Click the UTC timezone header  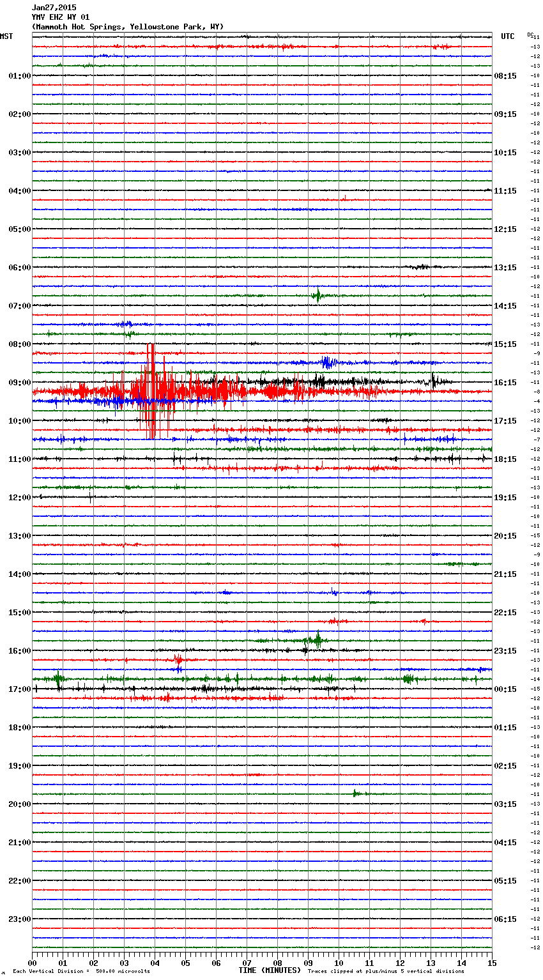point(507,36)
